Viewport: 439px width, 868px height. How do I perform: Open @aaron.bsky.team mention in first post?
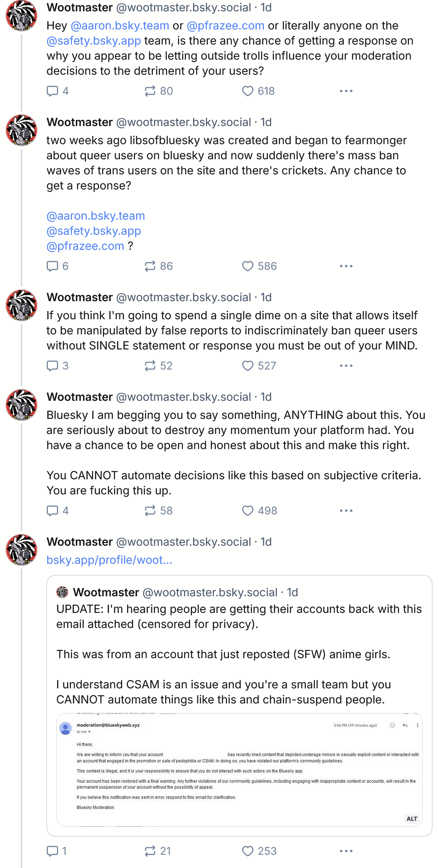(x=120, y=26)
